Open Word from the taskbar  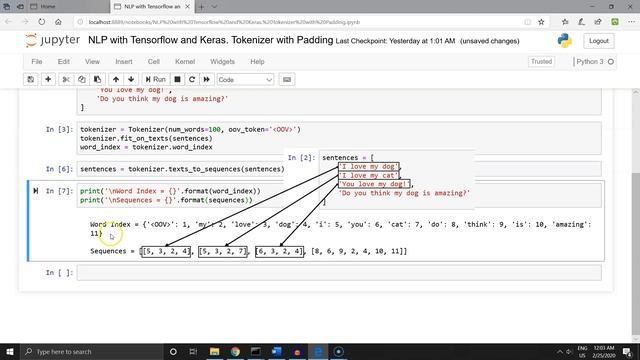tap(276, 351)
